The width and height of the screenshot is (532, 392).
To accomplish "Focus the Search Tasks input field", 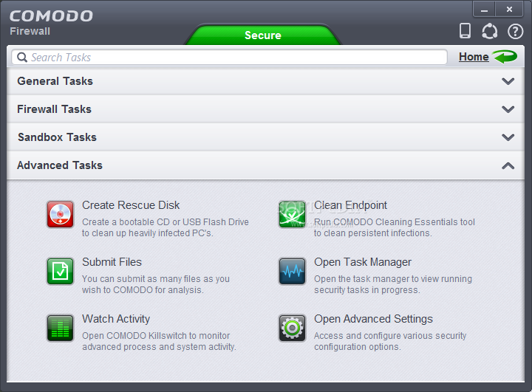I will pos(229,58).
